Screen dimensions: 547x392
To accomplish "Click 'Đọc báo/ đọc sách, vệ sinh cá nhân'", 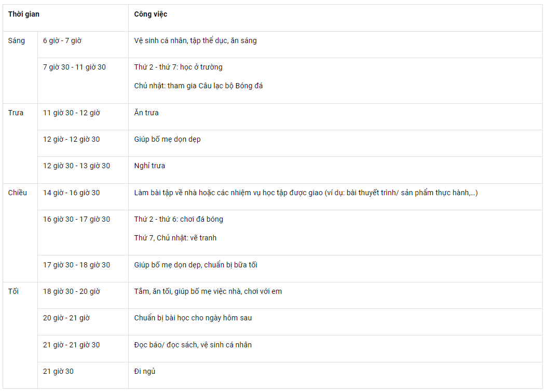I will click(x=193, y=345).
